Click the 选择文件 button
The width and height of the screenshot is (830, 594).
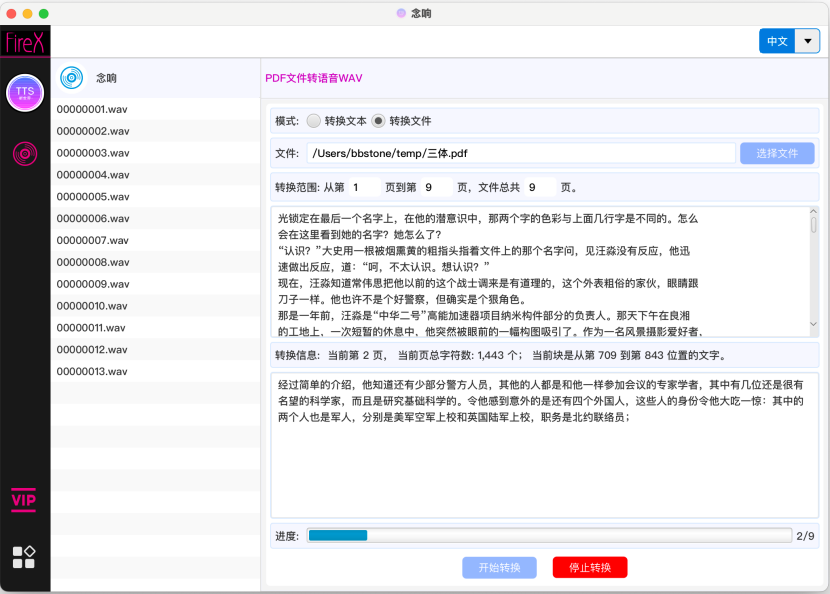[777, 154]
